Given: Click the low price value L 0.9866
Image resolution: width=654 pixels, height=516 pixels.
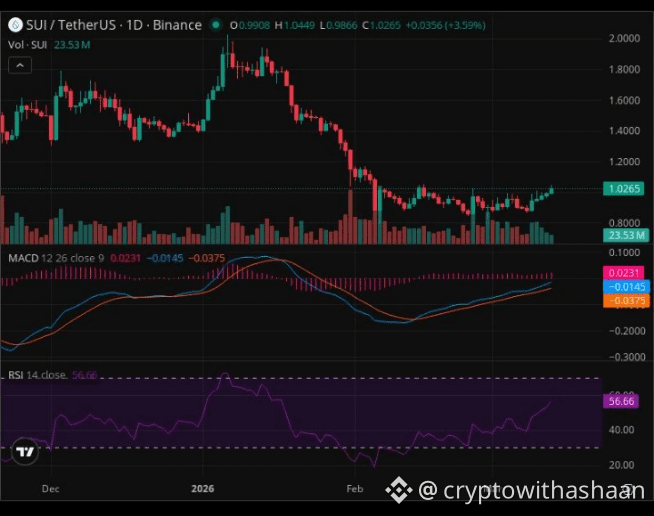Looking at the screenshot, I should pyautogui.click(x=338, y=25).
